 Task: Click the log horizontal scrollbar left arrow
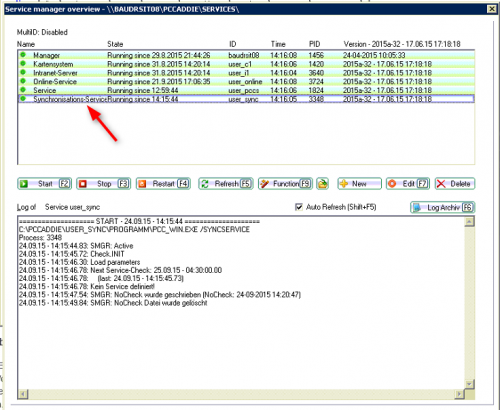click(23, 394)
